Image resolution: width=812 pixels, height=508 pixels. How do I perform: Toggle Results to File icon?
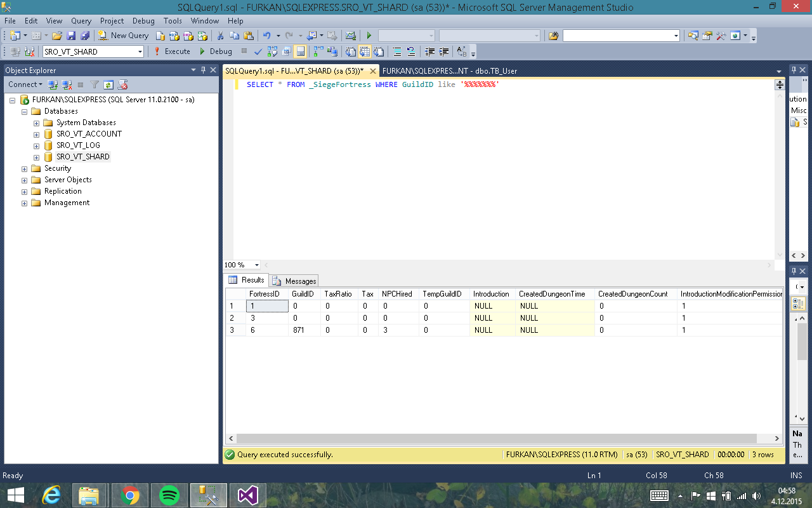(x=379, y=51)
